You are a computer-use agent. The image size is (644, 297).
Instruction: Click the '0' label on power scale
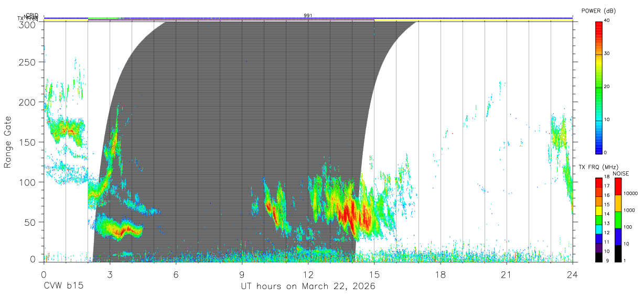(605, 153)
